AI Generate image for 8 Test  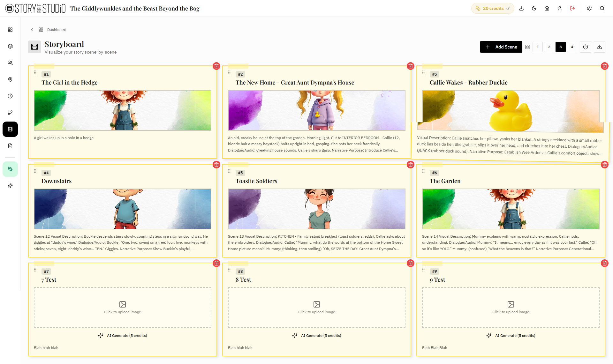coord(317,336)
